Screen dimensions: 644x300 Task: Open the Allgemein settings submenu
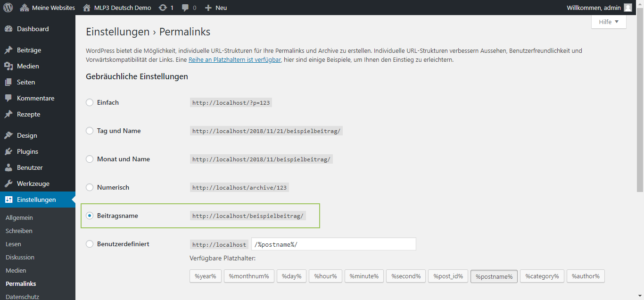(19, 217)
